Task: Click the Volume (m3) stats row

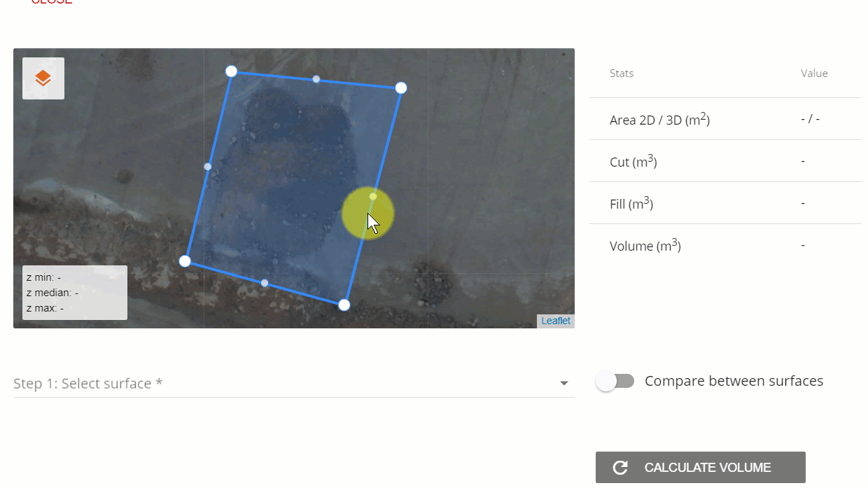Action: 725,245
